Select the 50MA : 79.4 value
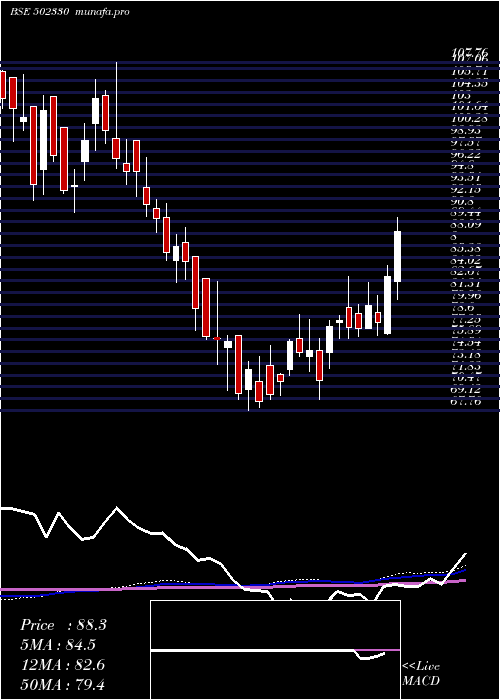The width and height of the screenshot is (500, 700). pos(63,684)
